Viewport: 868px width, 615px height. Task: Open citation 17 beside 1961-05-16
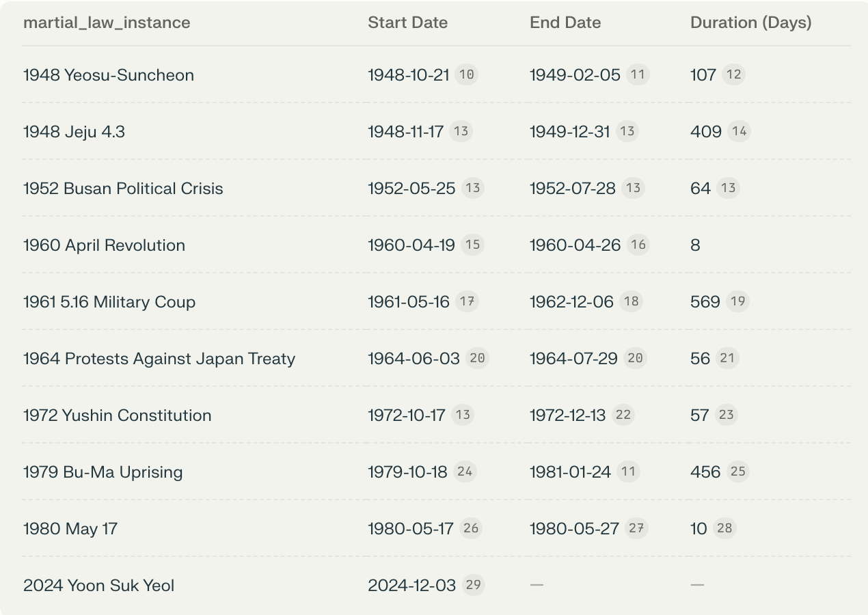pos(467,301)
